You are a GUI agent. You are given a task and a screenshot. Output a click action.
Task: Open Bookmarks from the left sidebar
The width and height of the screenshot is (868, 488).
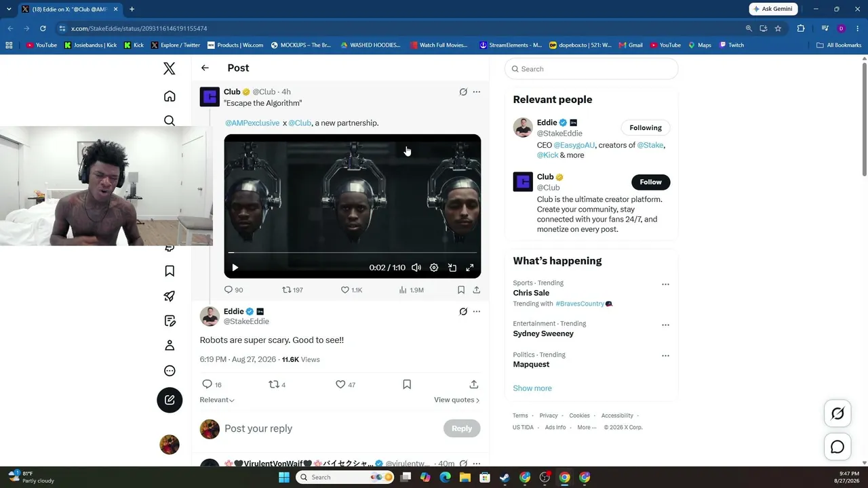[170, 271]
